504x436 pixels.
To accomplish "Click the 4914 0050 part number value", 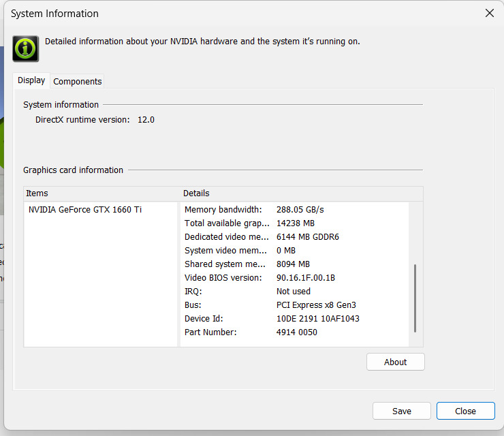I will coord(297,332).
